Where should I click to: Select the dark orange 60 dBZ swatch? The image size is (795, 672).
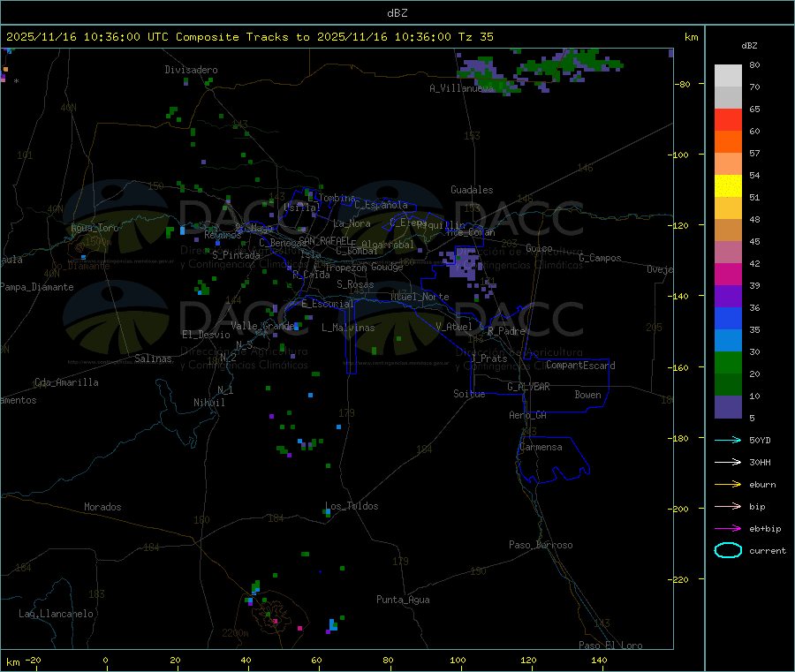(x=728, y=142)
